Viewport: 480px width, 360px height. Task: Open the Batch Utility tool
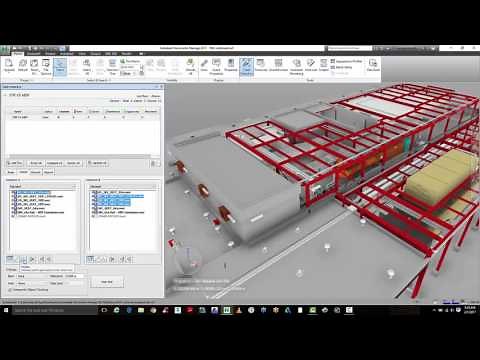click(341, 67)
